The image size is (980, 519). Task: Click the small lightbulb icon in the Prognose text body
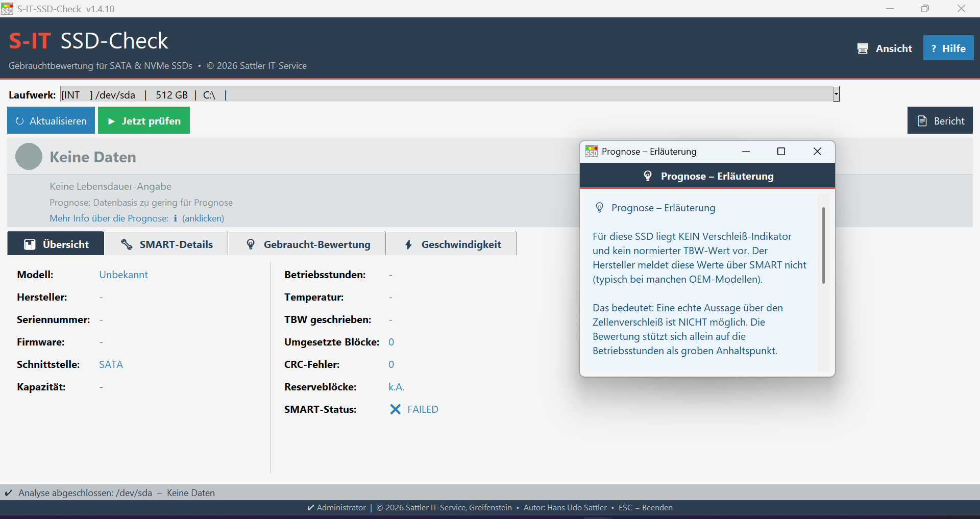600,208
